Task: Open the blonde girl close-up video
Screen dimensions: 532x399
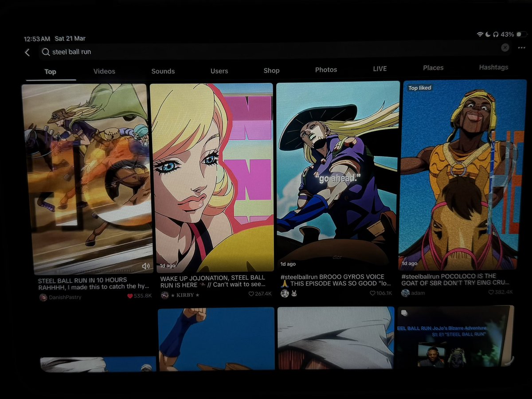Action: coord(212,177)
